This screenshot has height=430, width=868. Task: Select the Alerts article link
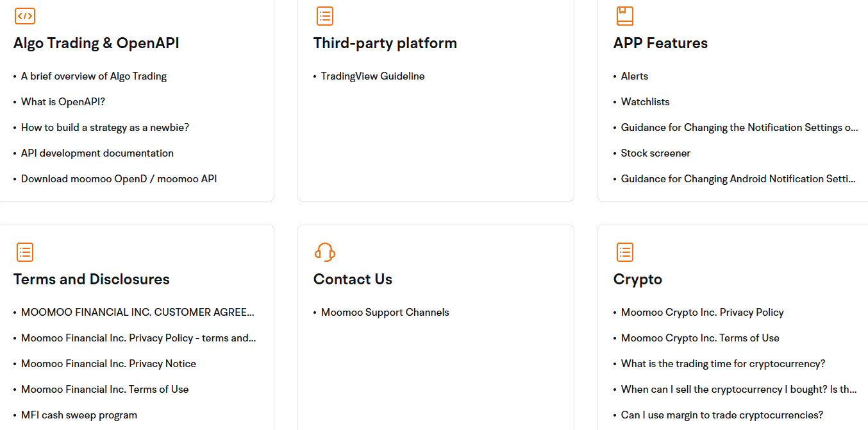point(634,76)
